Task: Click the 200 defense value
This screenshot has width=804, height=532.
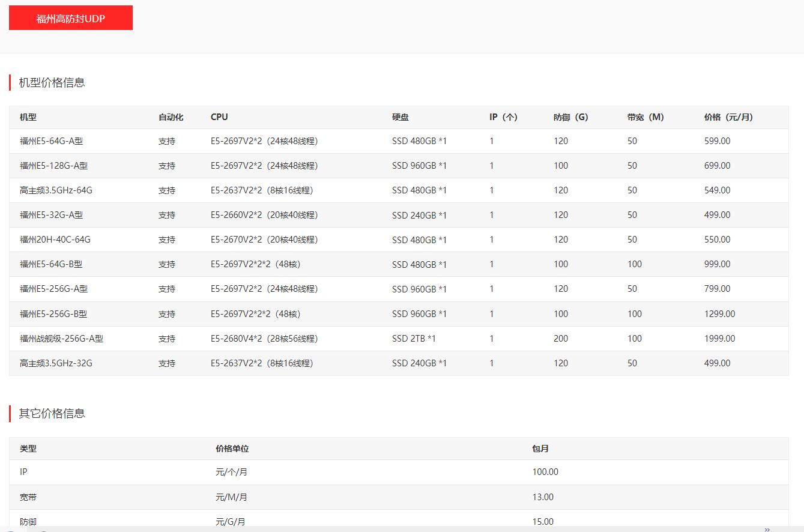Action: (561, 339)
